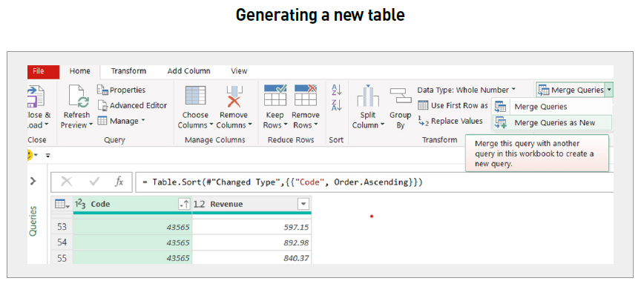The height and width of the screenshot is (301, 644).
Task: Click the Remove Columns icon
Action: [x=234, y=96]
